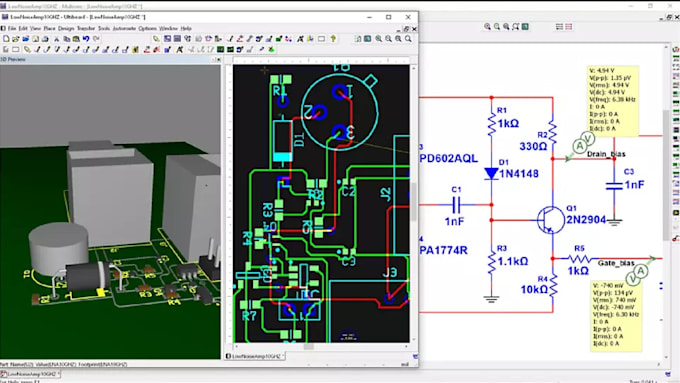Select the LowNoiseAmp10GHZ design tab below PCB view
The width and height of the screenshot is (680, 383).
tap(255, 356)
